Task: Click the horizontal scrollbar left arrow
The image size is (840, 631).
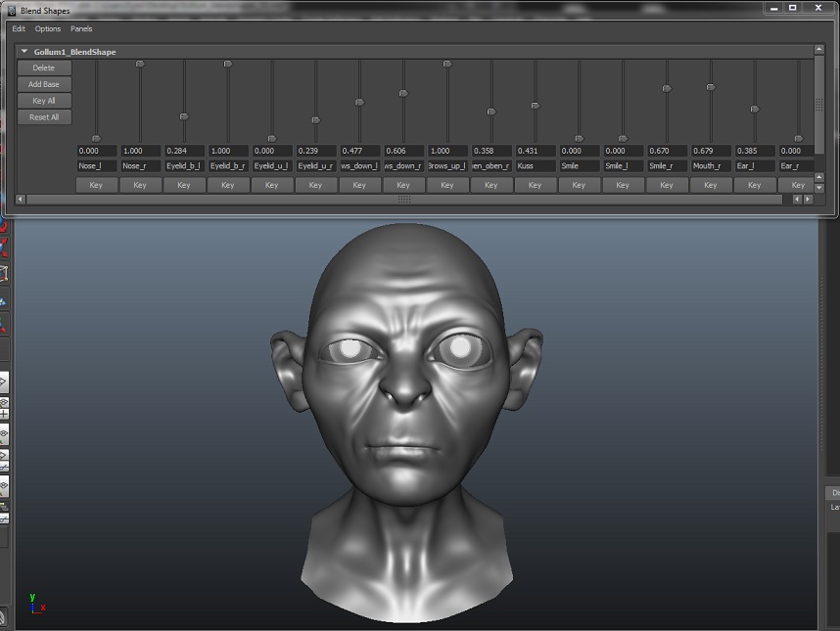Action: click(20, 200)
